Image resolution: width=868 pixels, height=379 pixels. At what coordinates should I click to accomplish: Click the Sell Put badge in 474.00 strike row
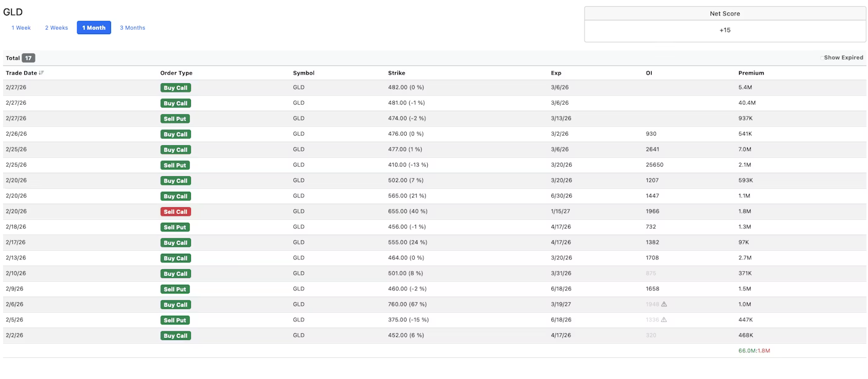(175, 119)
